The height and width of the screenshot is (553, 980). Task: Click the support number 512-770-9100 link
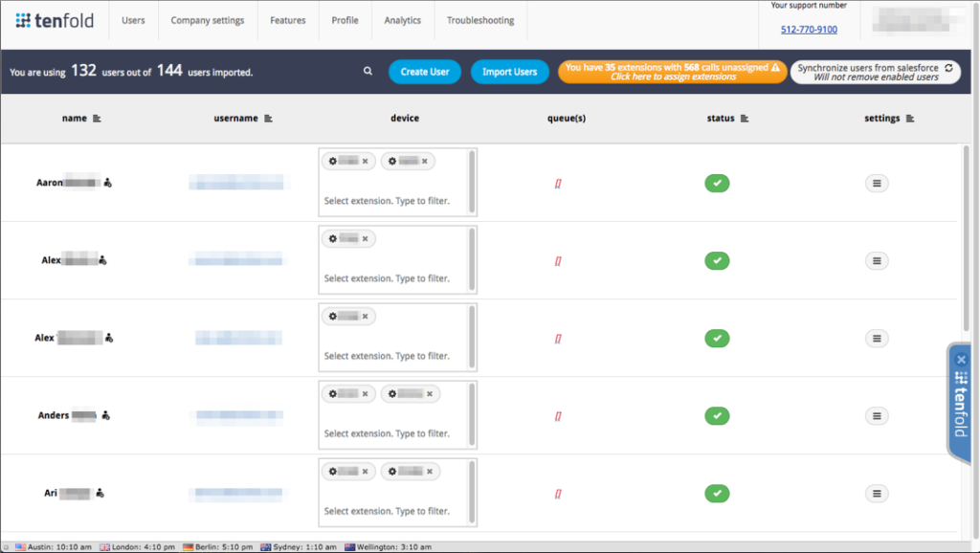pos(809,29)
